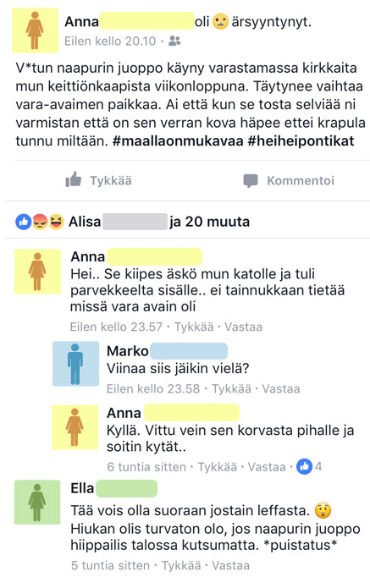Click the thumbs-up icon beside Tykkää
Viewport: 370px width, 588px height.
pos(74,180)
